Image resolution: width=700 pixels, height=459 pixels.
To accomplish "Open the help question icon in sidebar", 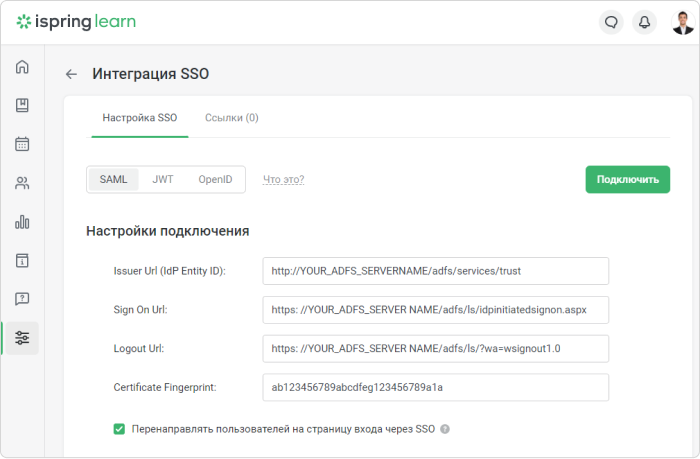I will 22,299.
